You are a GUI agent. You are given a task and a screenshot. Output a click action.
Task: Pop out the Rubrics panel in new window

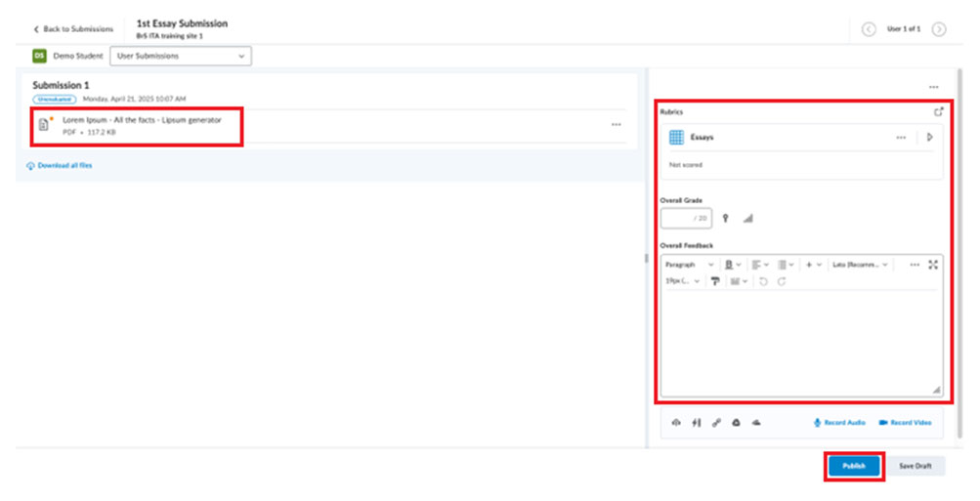pyautogui.click(x=938, y=111)
